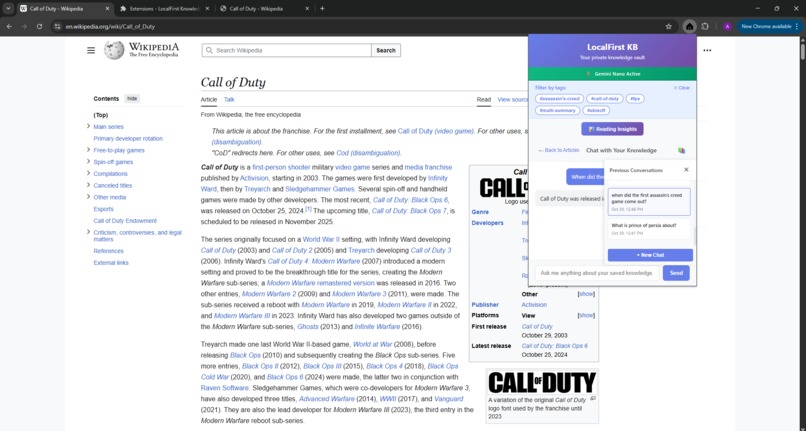The height and width of the screenshot is (431, 806).
Task: Open Reading Insights in LocalFirst KB
Action: 612,129
